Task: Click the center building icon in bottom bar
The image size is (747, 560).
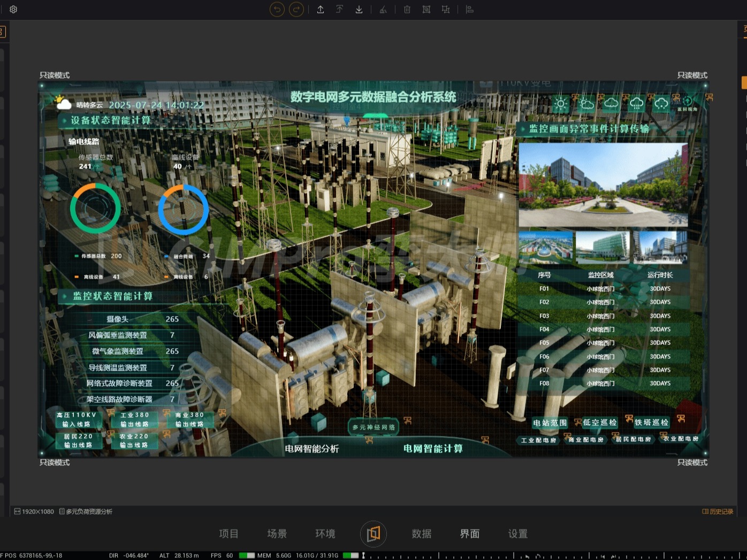Action: pos(373,533)
